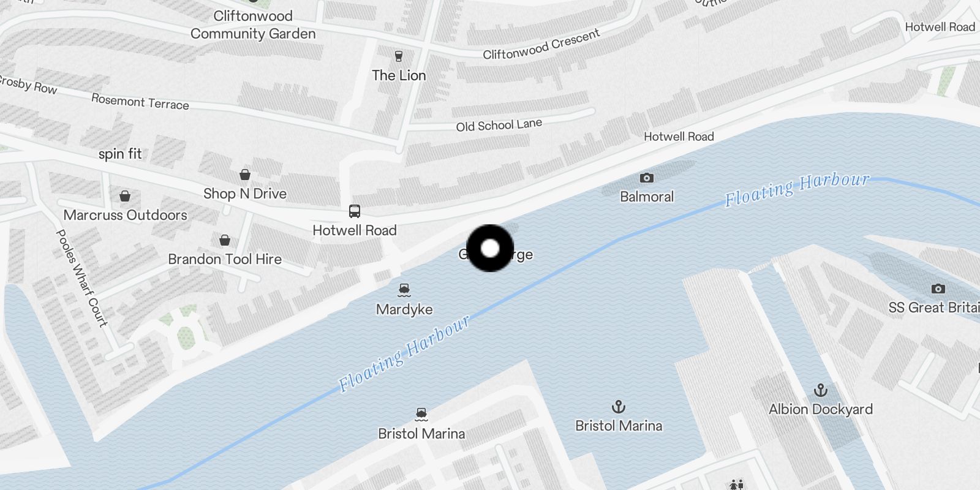Click the black circular location marker

pos(490,248)
